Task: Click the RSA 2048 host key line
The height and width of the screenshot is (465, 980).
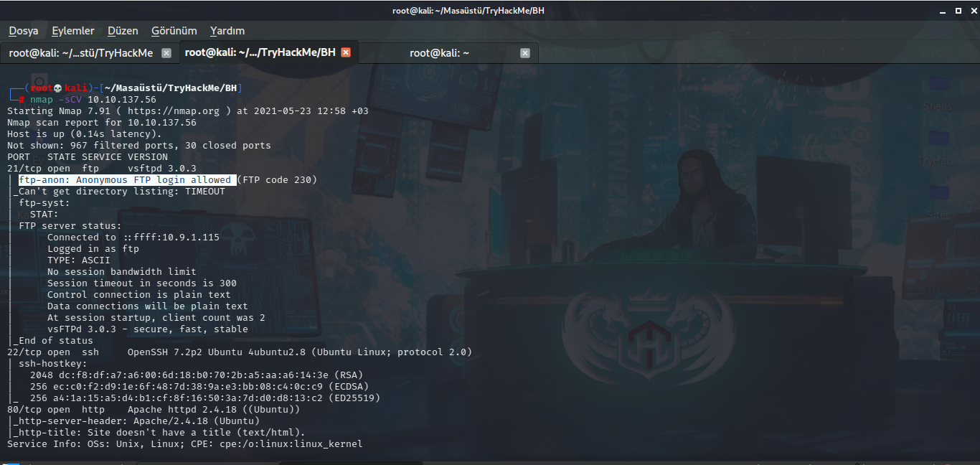Action: (197, 375)
